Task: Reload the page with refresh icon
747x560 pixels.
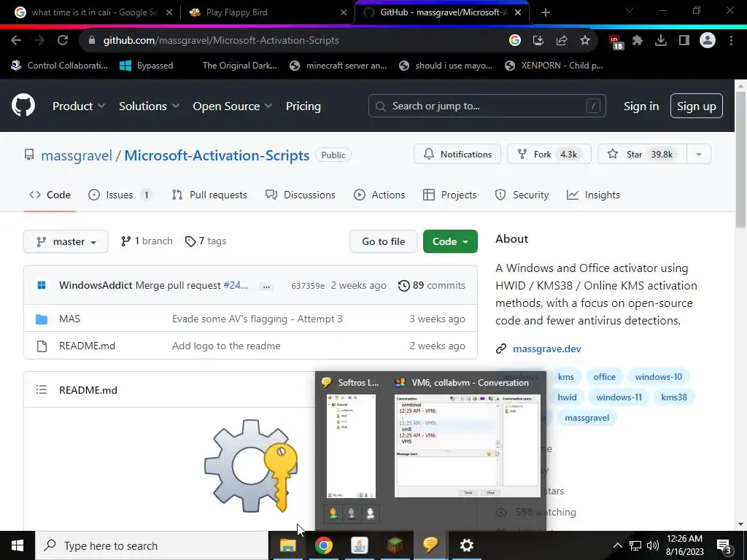Action: click(x=63, y=41)
